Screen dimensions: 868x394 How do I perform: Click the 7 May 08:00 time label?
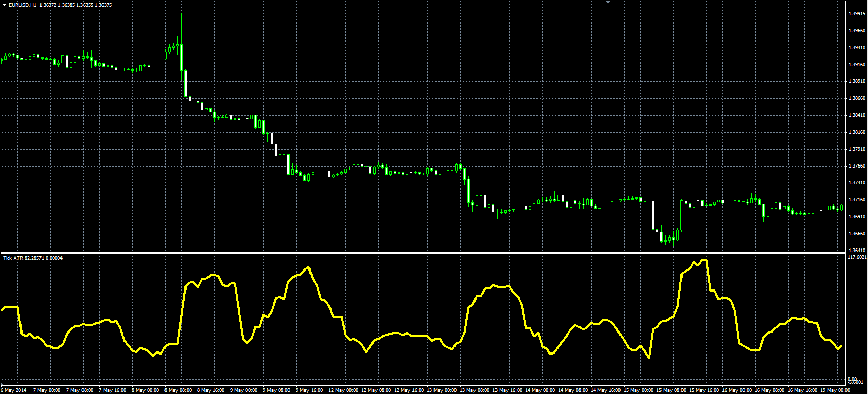(80, 390)
